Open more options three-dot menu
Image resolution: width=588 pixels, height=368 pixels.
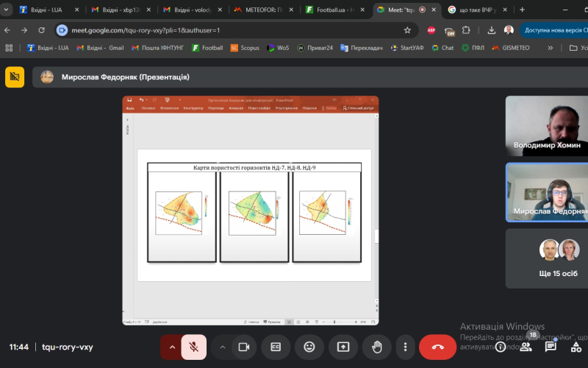point(405,347)
